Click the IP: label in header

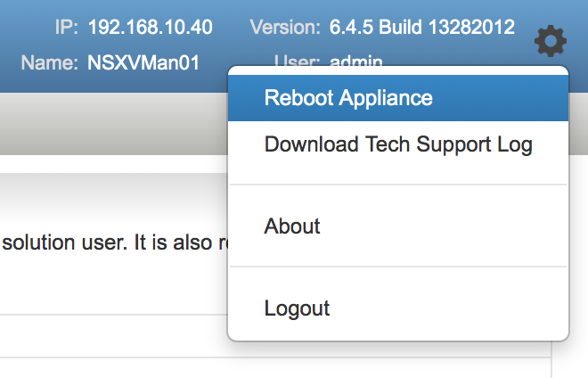coord(67,28)
